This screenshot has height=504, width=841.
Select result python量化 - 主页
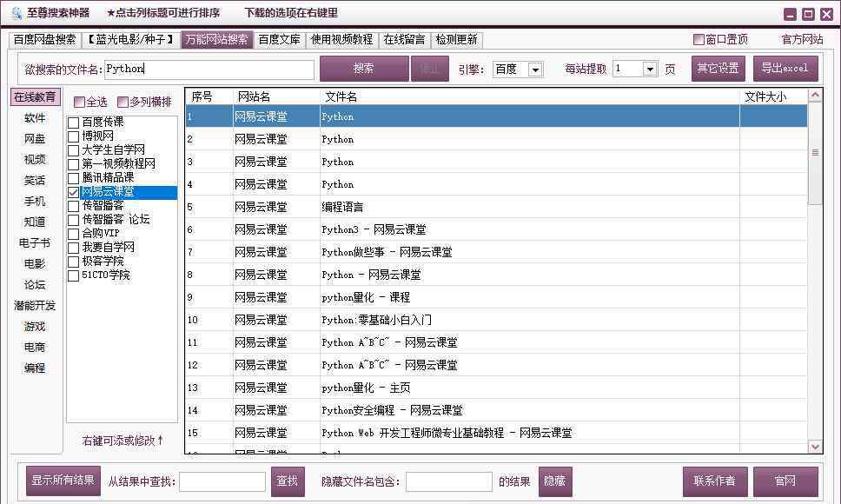497,388
